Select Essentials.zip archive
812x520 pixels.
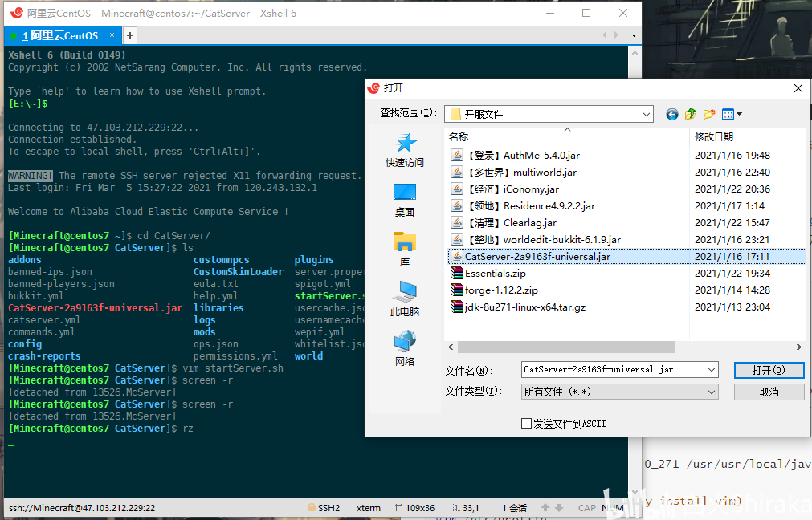point(488,273)
